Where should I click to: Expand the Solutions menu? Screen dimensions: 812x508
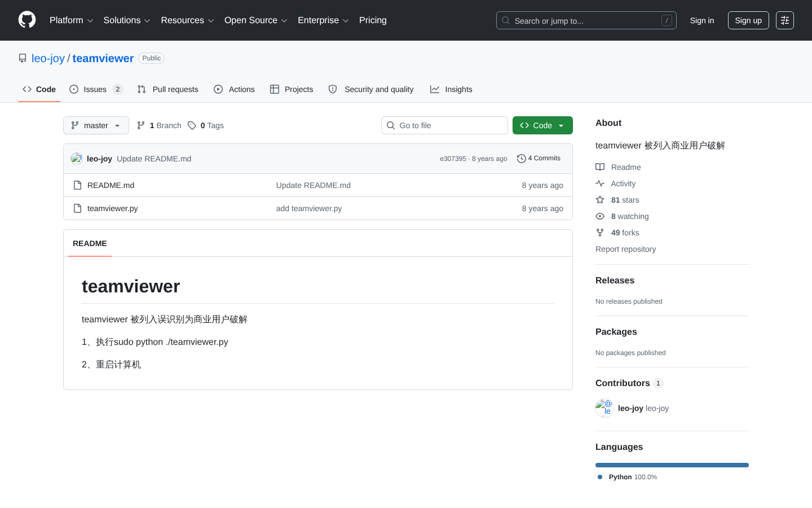(127, 20)
